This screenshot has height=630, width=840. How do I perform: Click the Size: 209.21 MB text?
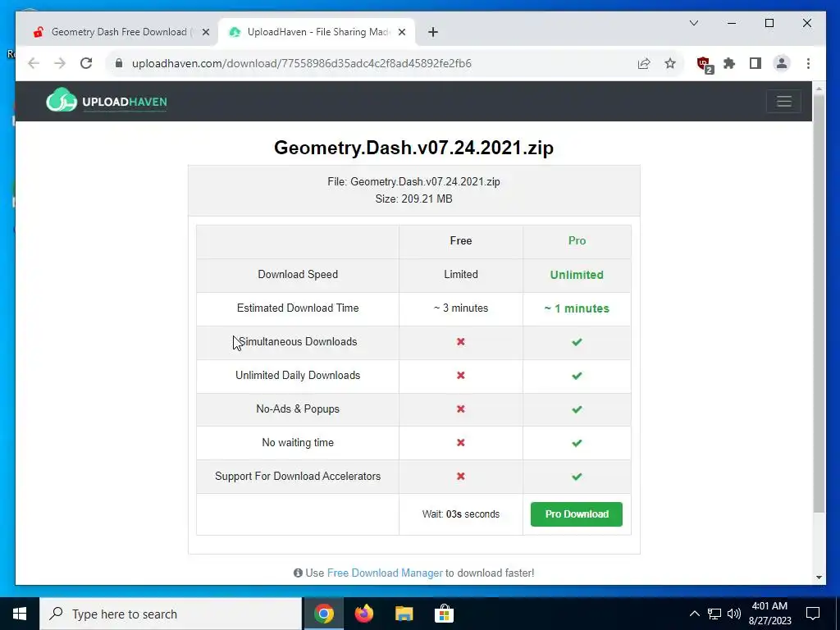[x=413, y=199]
